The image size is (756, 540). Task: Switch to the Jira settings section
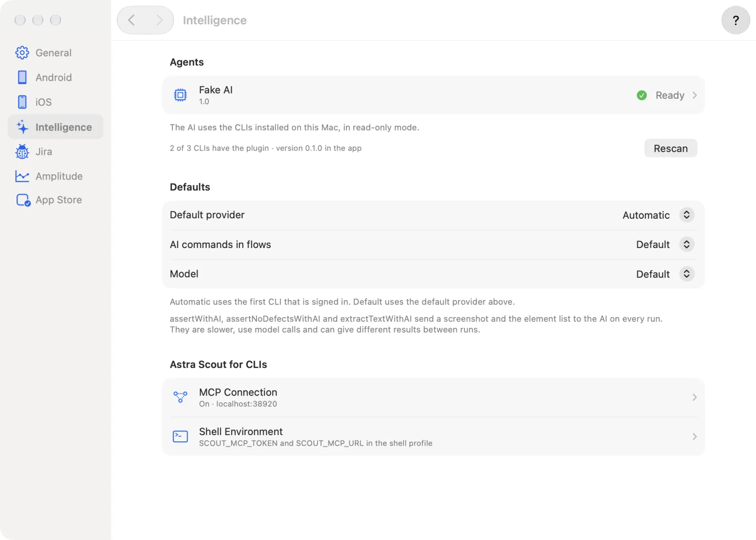(x=56, y=152)
